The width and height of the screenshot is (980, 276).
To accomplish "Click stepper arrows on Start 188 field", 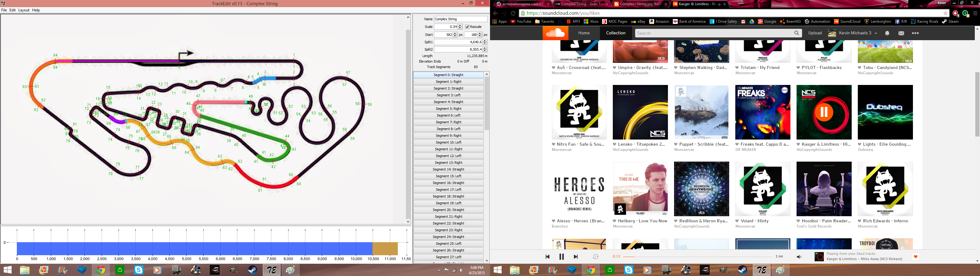I will click(x=480, y=35).
